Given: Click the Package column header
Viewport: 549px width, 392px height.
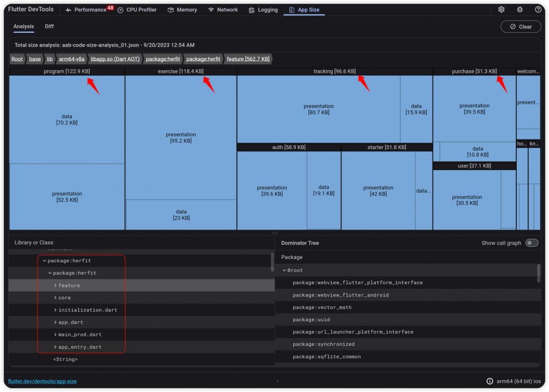Looking at the screenshot, I should coord(292,257).
